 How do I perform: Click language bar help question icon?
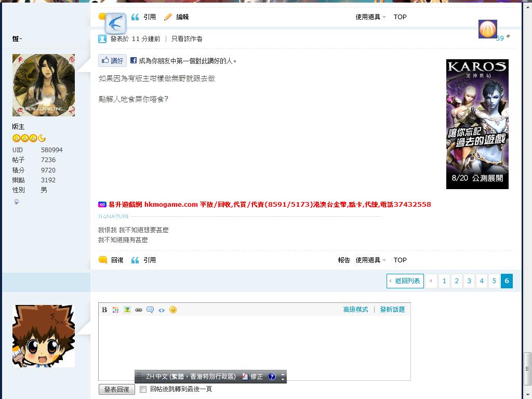[x=272, y=377]
